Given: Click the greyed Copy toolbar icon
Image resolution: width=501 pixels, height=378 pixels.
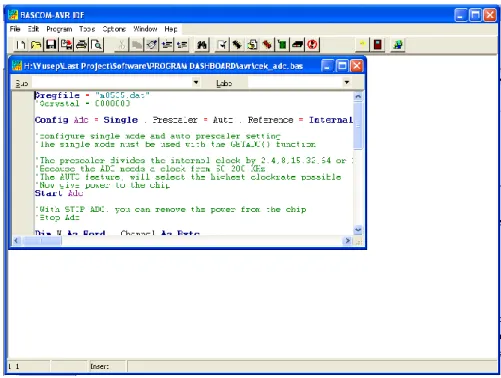Looking at the screenshot, I should 137,44.
